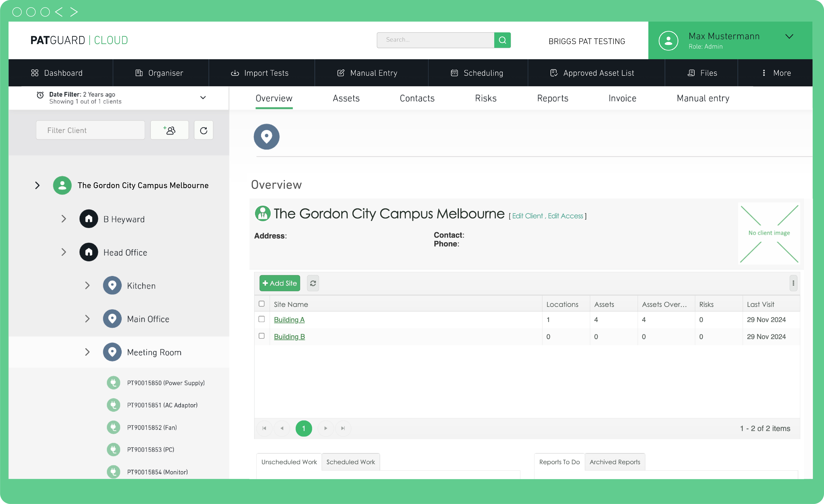Click the green client icon beside the heading
This screenshot has width=824, height=504.
click(263, 213)
